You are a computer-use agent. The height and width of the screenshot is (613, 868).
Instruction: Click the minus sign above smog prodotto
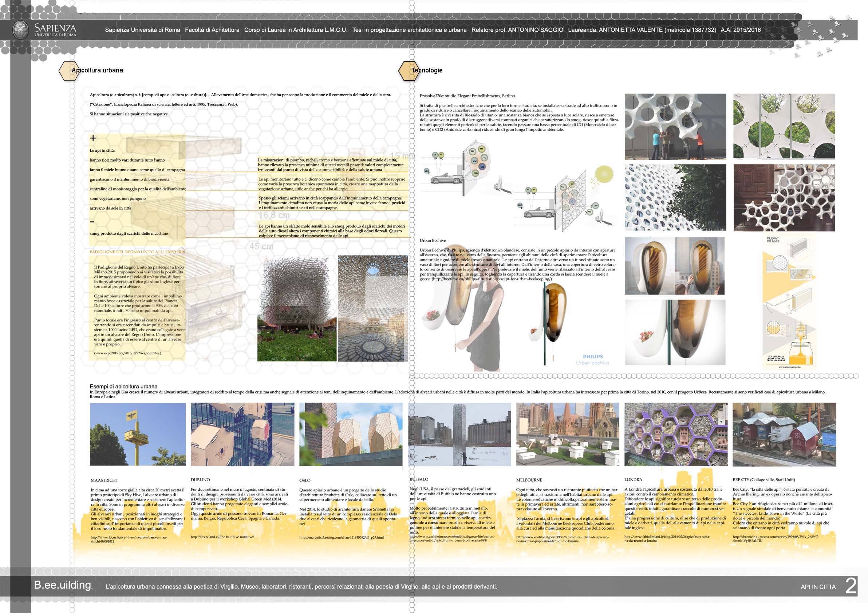(x=92, y=222)
